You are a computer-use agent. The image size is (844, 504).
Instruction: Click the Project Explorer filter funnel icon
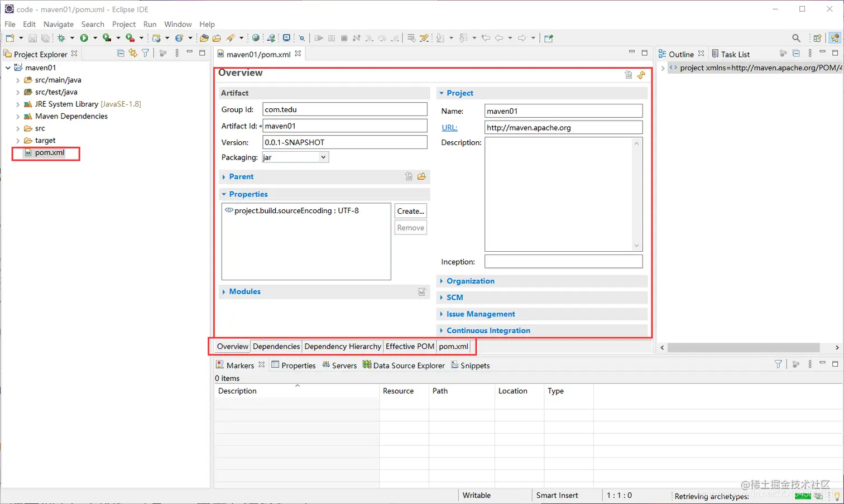click(x=146, y=53)
